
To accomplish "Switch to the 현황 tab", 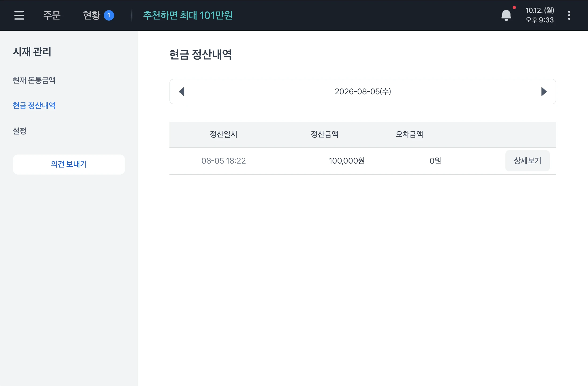I will [98, 15].
